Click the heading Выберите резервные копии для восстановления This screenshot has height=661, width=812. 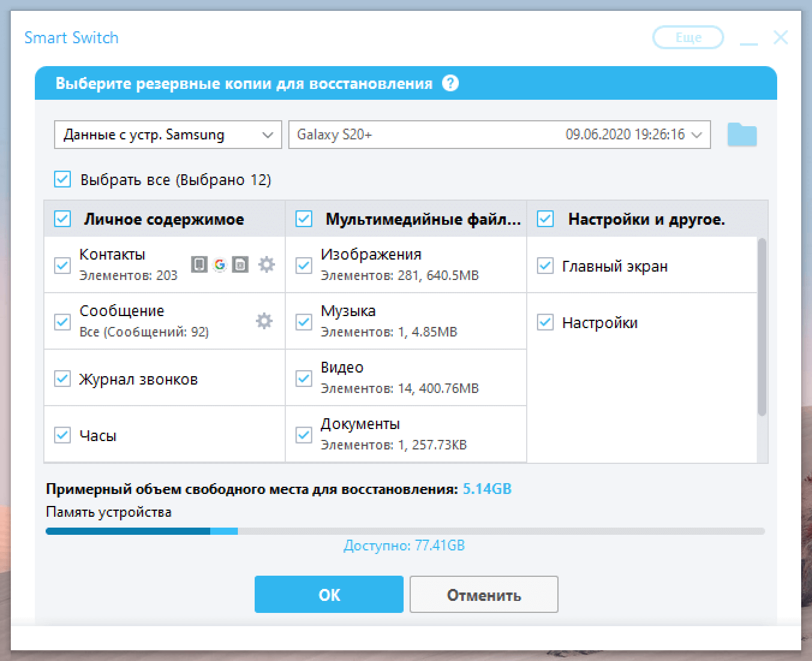point(244,84)
